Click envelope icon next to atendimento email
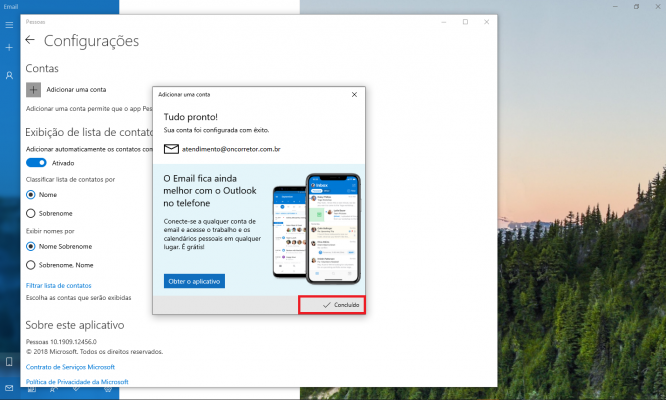 pyautogui.click(x=171, y=149)
